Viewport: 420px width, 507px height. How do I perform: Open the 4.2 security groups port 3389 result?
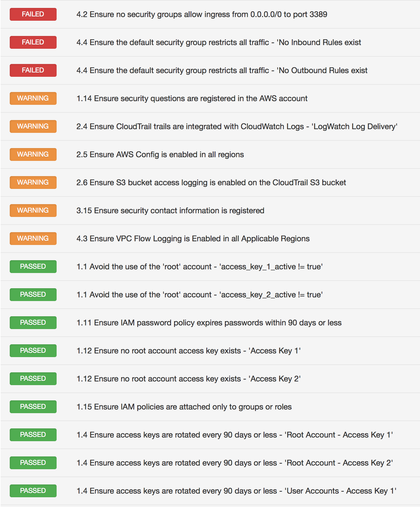click(201, 14)
